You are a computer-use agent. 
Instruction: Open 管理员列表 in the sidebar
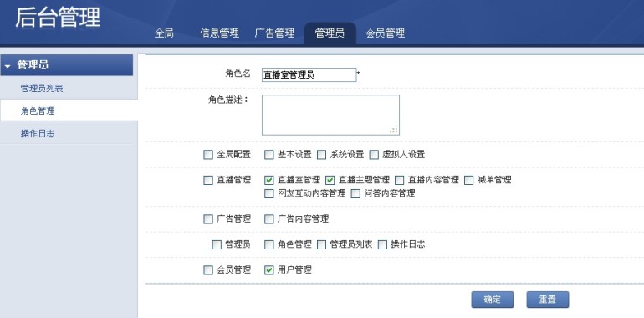point(42,89)
